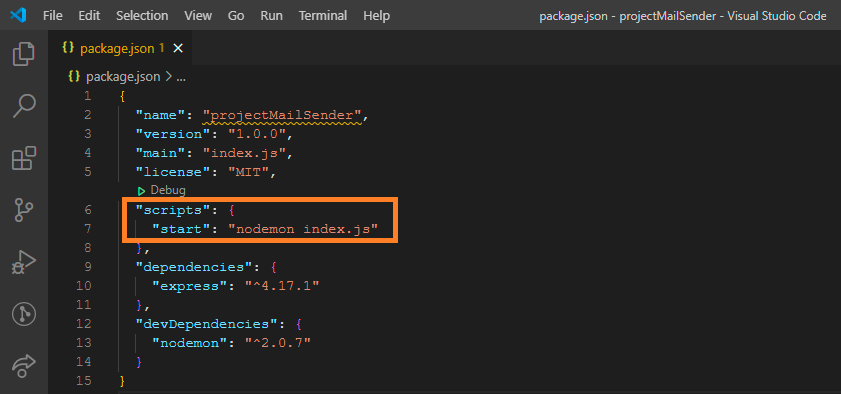The height and width of the screenshot is (394, 841).
Task: Click the green Debug play triangle
Action: tap(141, 190)
